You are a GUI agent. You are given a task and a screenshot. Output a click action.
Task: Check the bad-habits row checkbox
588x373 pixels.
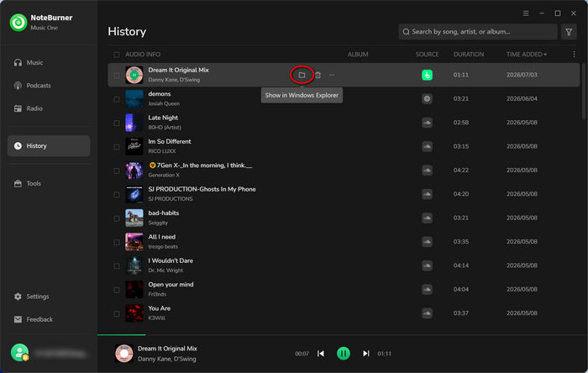coord(117,218)
